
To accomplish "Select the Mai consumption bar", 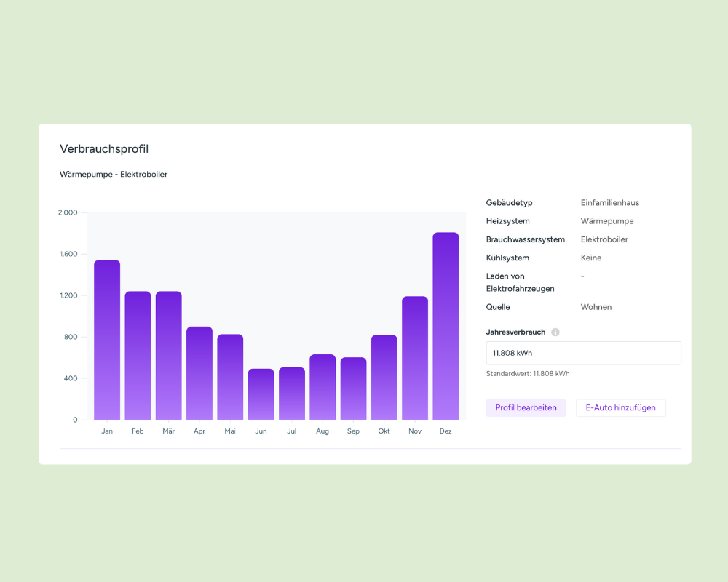I will pos(230,377).
